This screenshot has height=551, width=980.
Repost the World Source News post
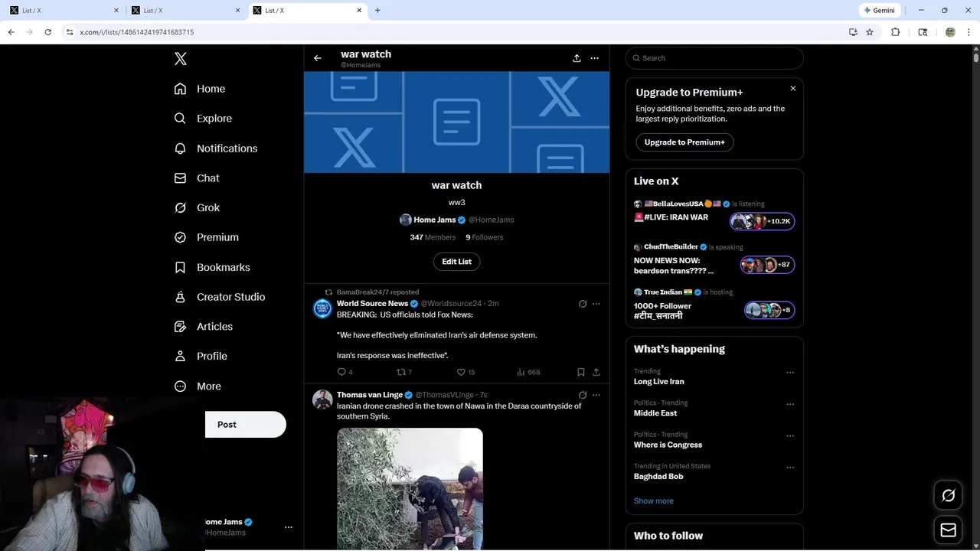point(404,372)
